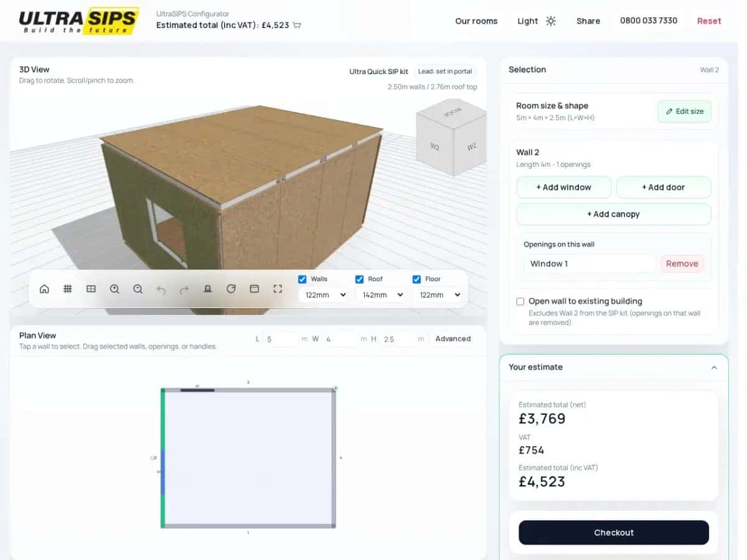The image size is (747, 560).
Task: Open the Our rooms menu
Action: (476, 21)
